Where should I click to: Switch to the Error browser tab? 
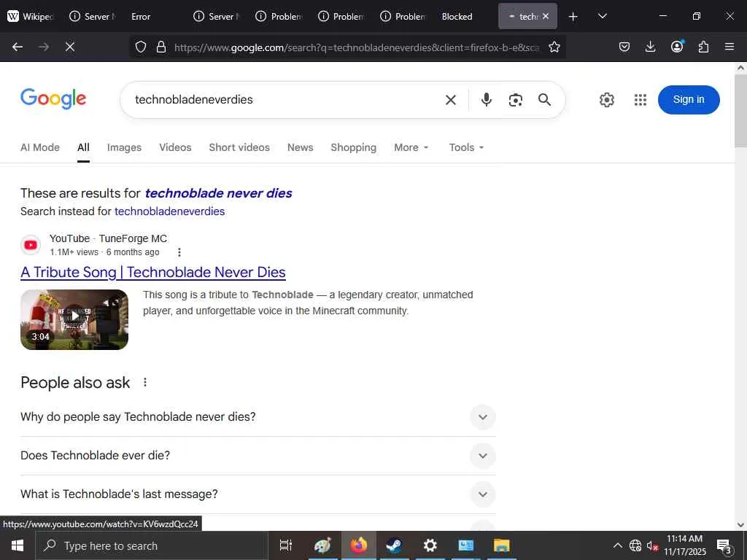(141, 17)
